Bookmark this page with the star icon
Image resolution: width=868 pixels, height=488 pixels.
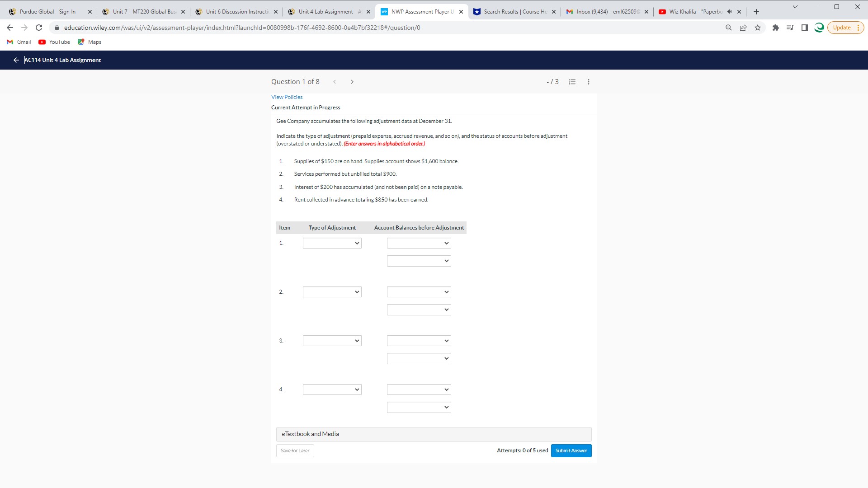point(758,28)
